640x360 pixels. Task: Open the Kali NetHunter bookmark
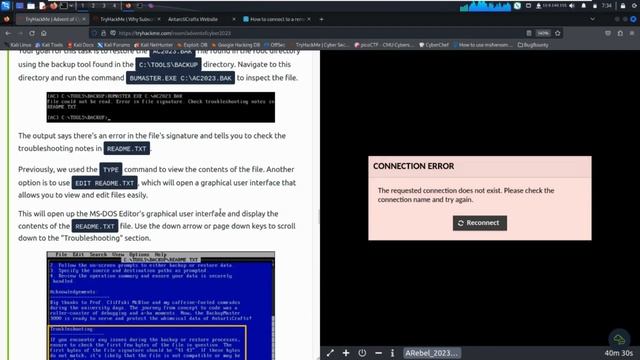[154, 45]
